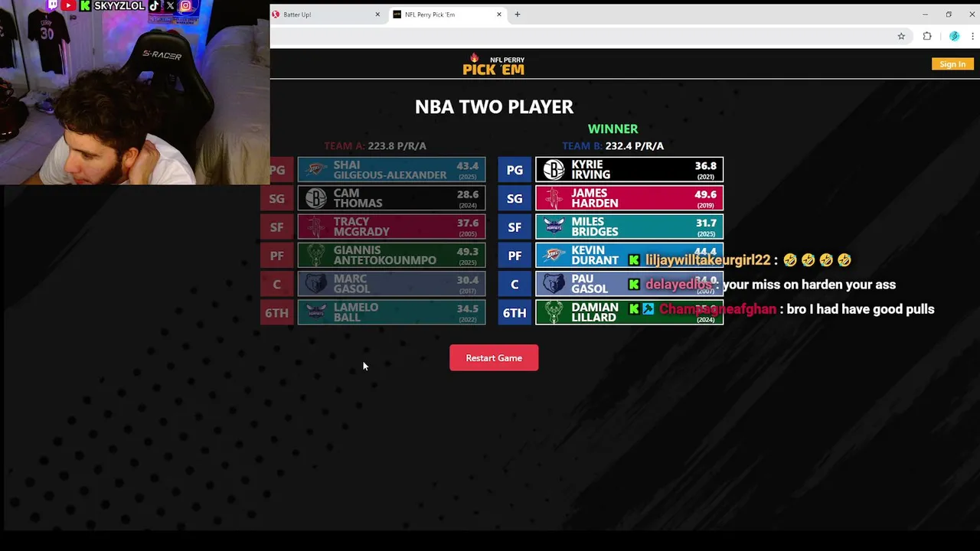Image resolution: width=980 pixels, height=551 pixels.
Task: Click the Grizzlies logo on Pau Gasol's card
Action: pyautogui.click(x=554, y=284)
